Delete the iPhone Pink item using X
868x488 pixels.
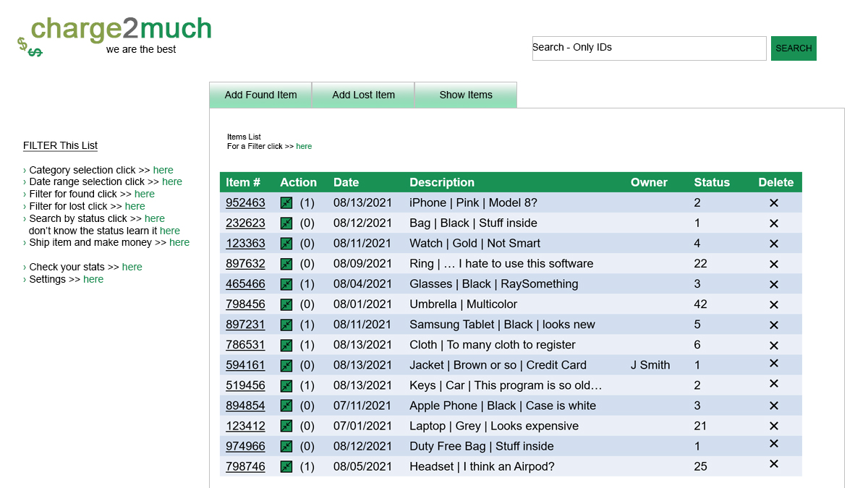coord(773,203)
